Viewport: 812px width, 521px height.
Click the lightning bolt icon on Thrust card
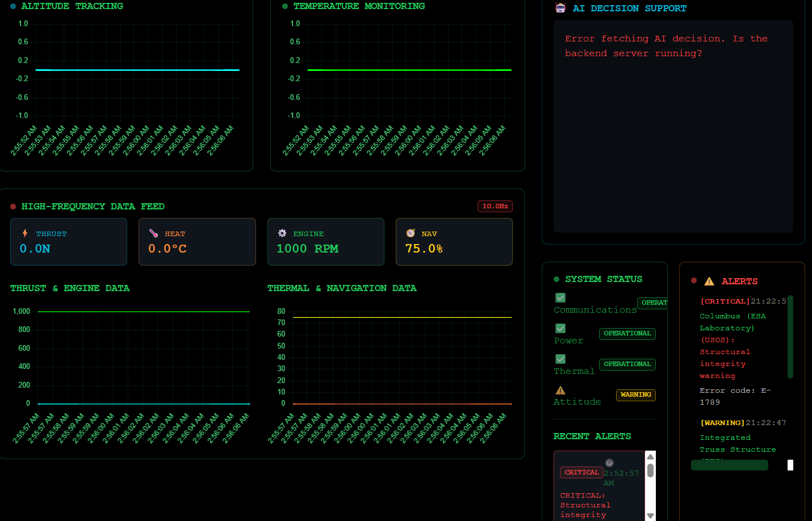pyautogui.click(x=25, y=233)
